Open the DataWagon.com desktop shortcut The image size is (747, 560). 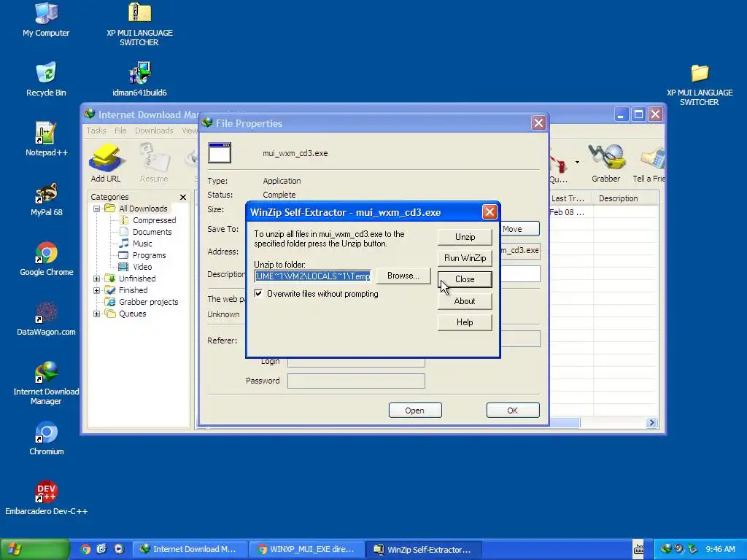(x=46, y=319)
